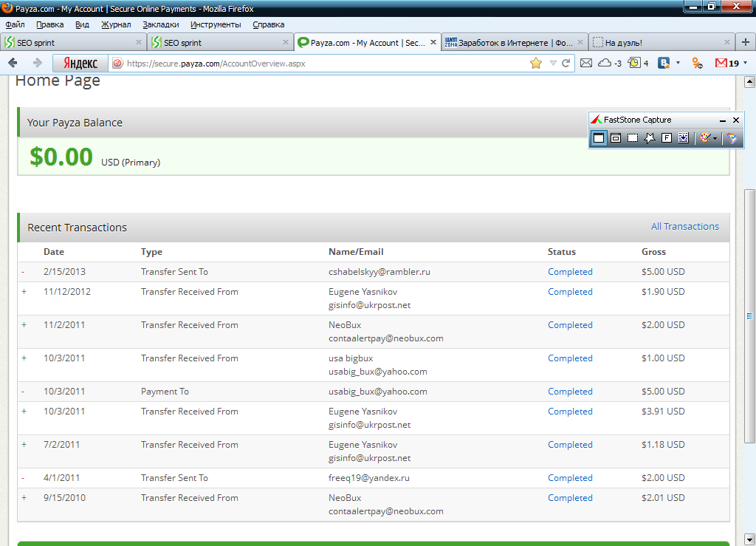Image resolution: width=756 pixels, height=546 pixels.
Task: Click the VKontakte toolbar icon
Action: (664, 64)
